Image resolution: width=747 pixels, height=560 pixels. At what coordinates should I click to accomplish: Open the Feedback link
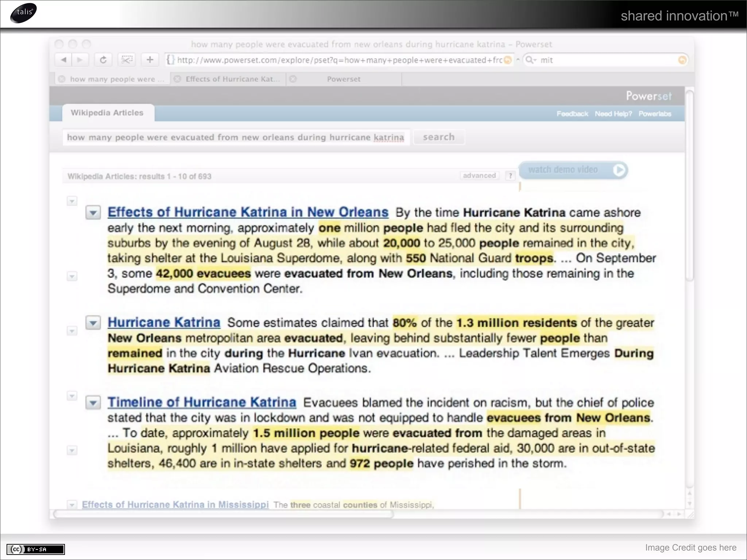coord(572,114)
